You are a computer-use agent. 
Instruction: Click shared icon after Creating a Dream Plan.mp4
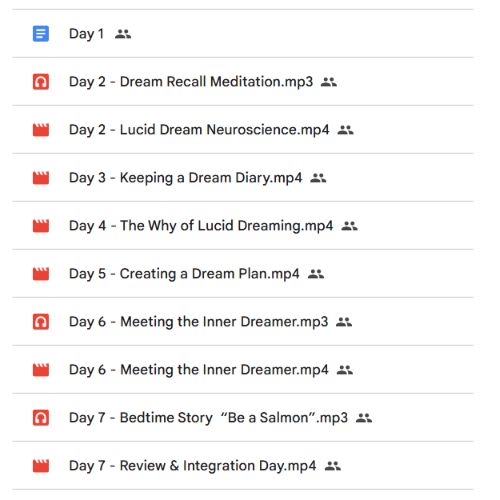[x=316, y=274]
